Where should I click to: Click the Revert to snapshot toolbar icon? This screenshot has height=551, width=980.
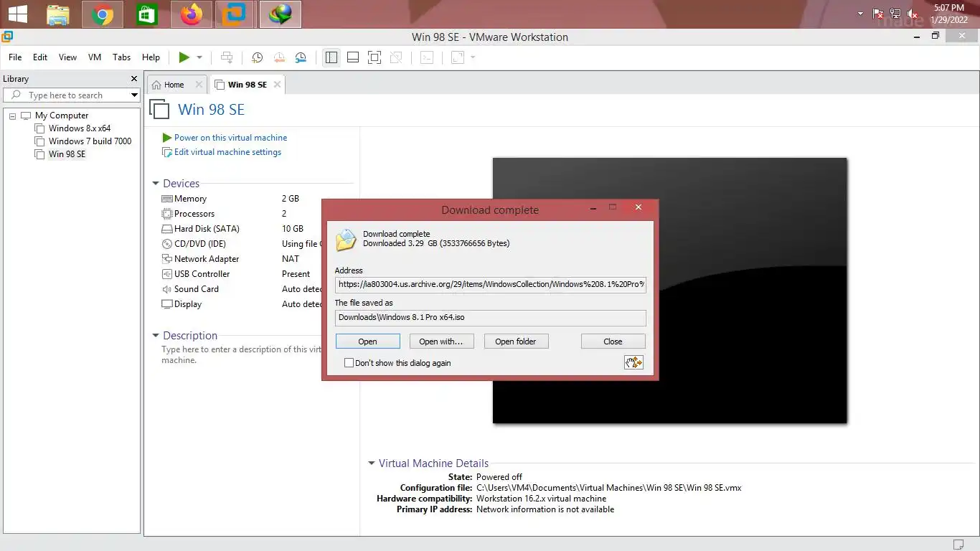(x=279, y=57)
